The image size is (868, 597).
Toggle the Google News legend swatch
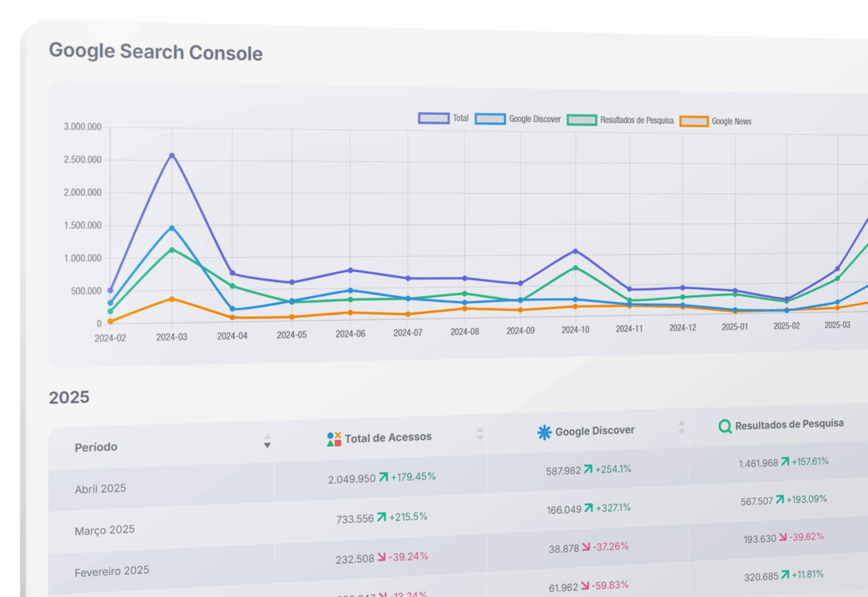pos(694,121)
